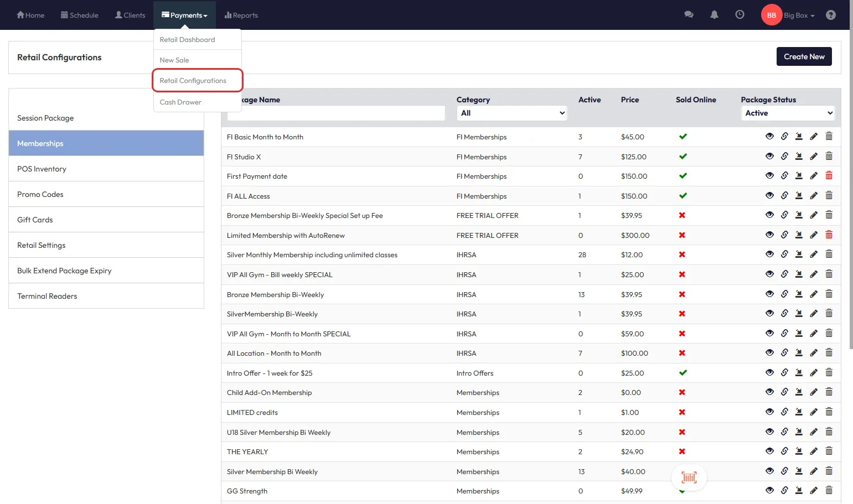Click the floating barcode scanner icon

pyautogui.click(x=689, y=477)
